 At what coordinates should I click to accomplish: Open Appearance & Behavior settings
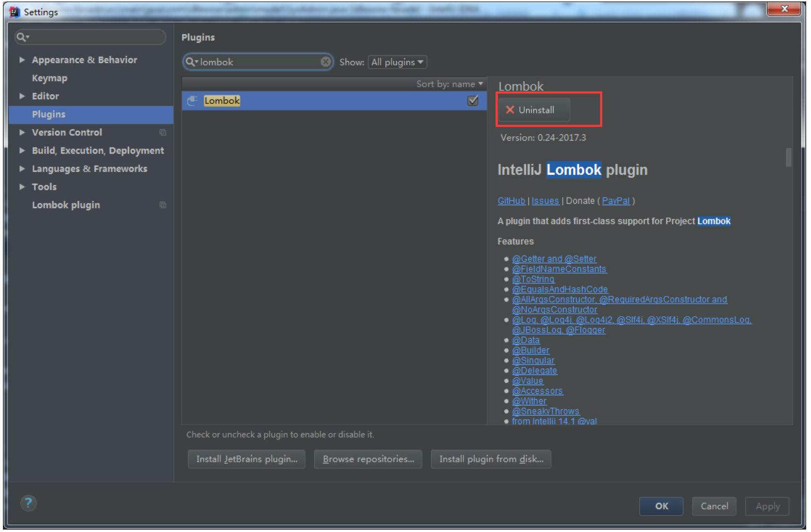(84, 60)
